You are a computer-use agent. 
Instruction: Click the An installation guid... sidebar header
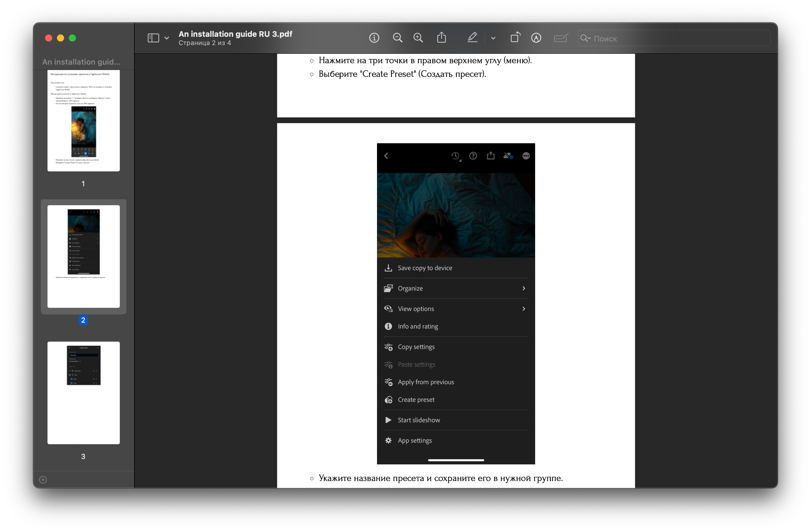tap(81, 62)
